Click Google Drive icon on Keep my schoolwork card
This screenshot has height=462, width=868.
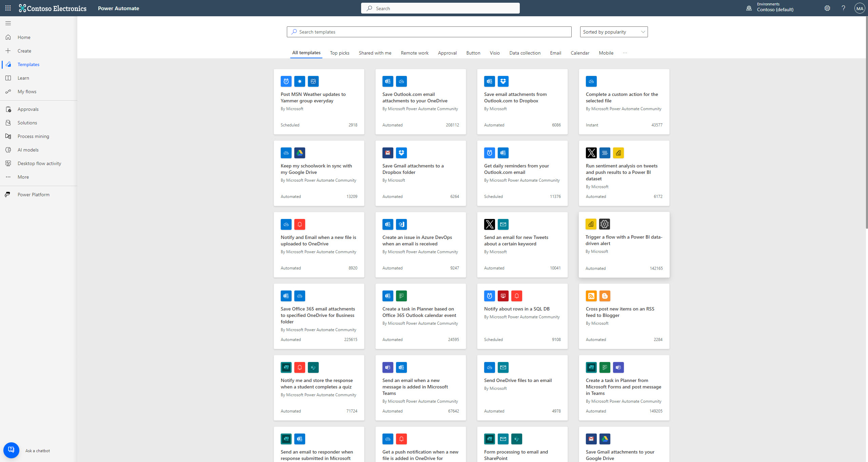pos(300,153)
